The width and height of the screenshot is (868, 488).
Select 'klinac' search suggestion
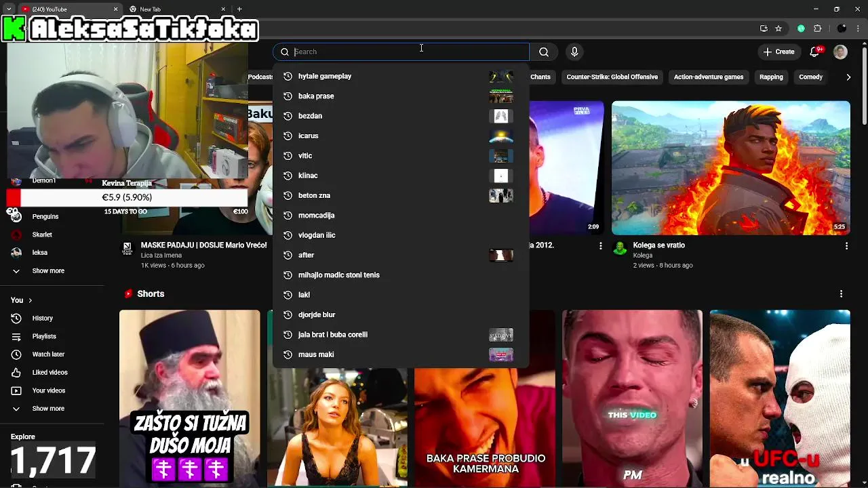(x=400, y=176)
